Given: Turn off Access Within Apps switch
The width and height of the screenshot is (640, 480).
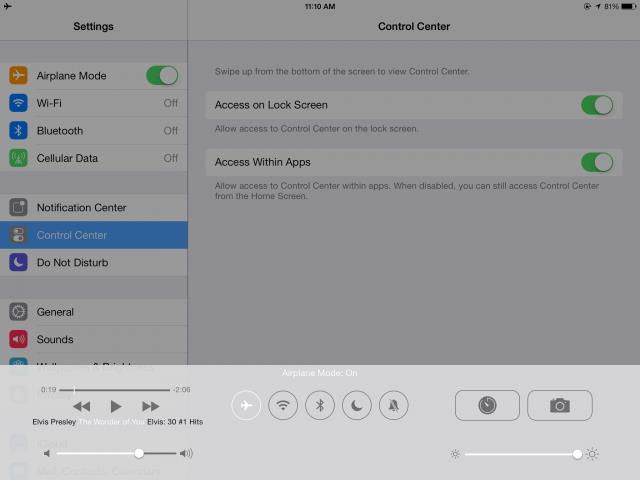Looking at the screenshot, I should click(x=597, y=162).
